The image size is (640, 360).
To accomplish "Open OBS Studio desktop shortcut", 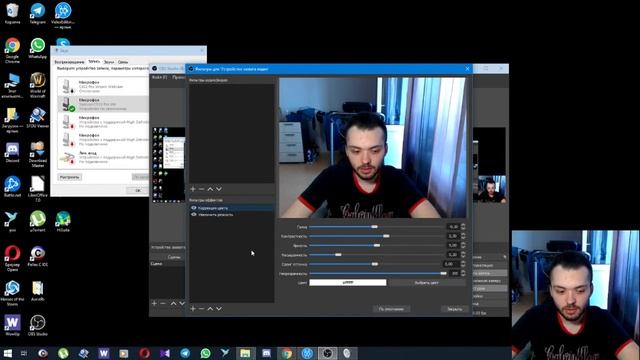I will point(38,325).
